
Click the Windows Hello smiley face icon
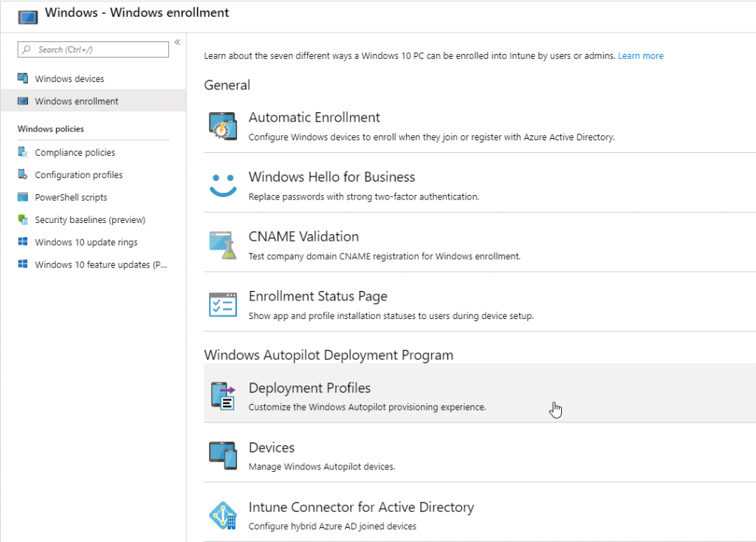223,185
